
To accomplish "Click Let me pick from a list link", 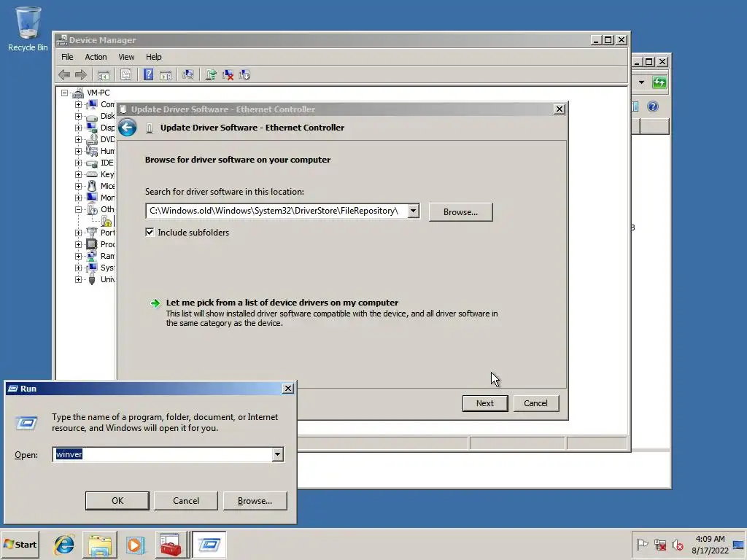I will (282, 303).
